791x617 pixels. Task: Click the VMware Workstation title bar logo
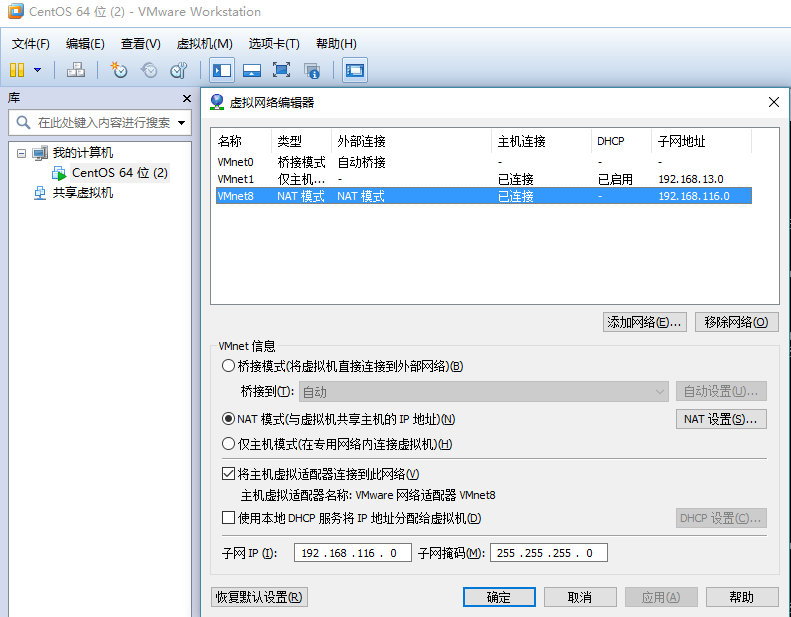(16, 11)
